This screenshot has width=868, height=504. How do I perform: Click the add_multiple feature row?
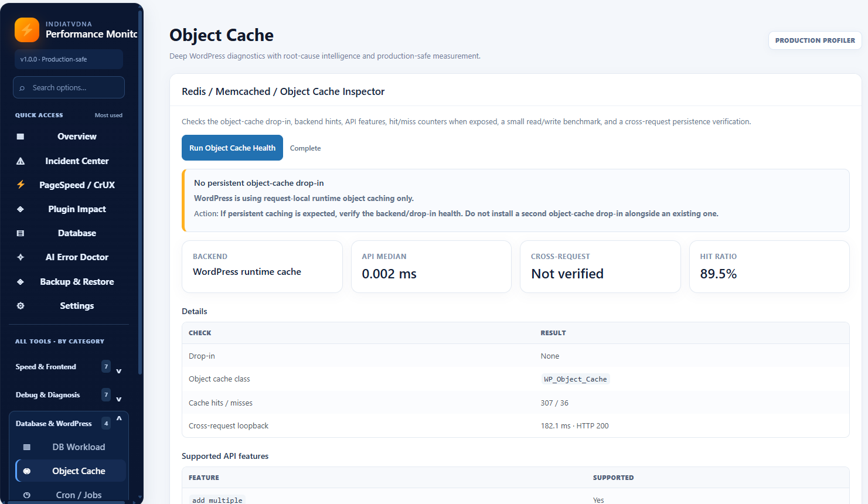click(515, 498)
